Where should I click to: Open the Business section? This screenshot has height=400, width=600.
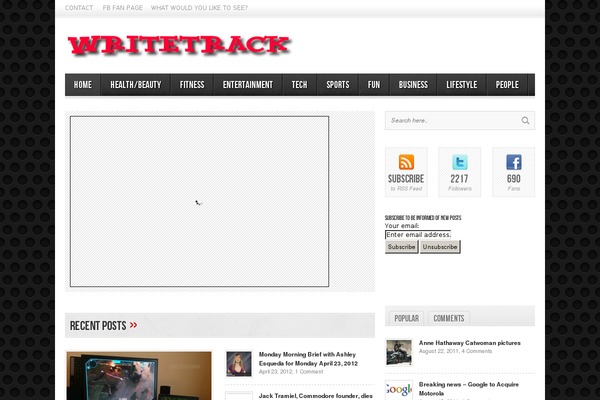click(x=413, y=85)
